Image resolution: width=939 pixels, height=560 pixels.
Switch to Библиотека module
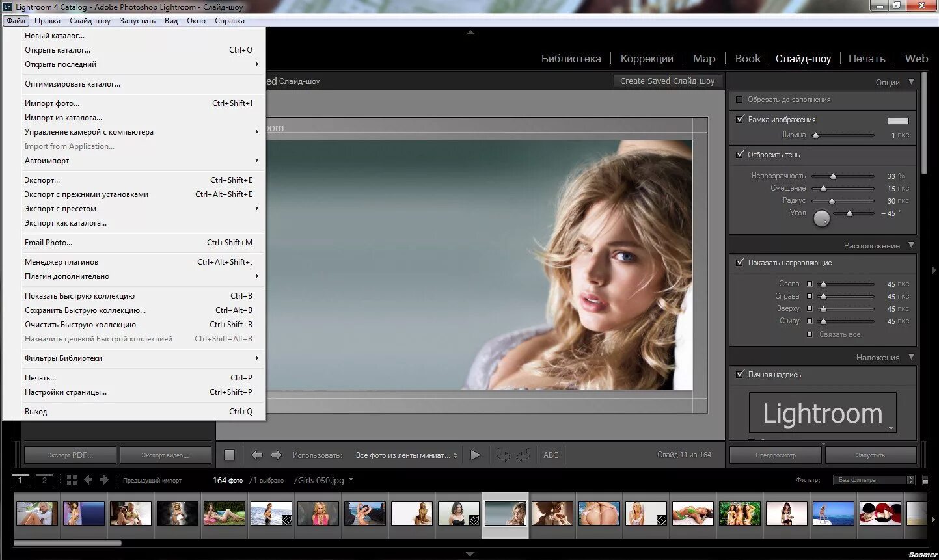coord(571,59)
